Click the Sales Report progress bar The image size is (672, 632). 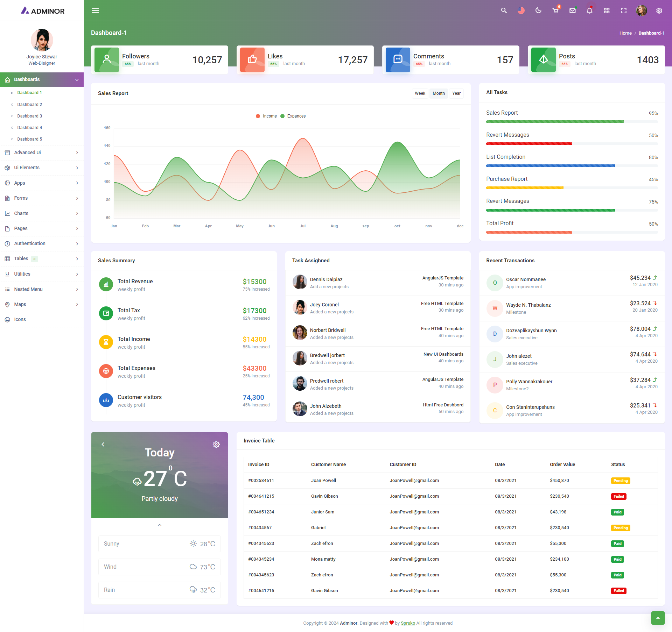click(x=572, y=122)
